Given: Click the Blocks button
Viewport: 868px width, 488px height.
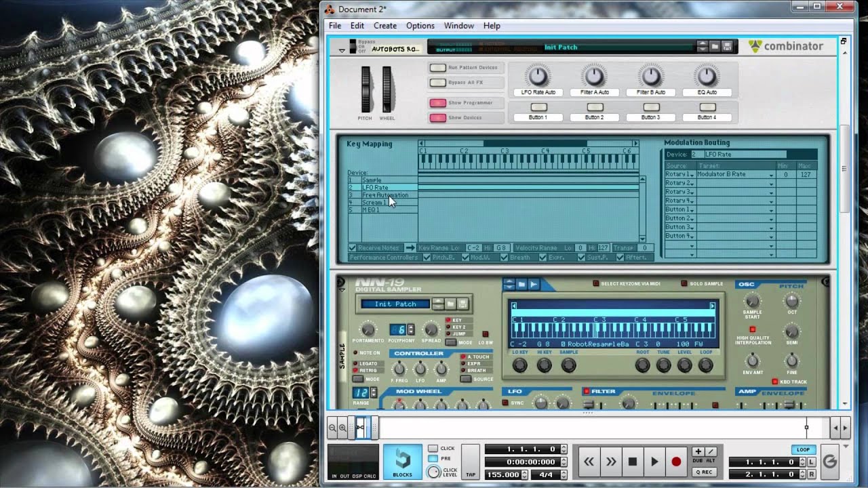Looking at the screenshot, I should 402,462.
